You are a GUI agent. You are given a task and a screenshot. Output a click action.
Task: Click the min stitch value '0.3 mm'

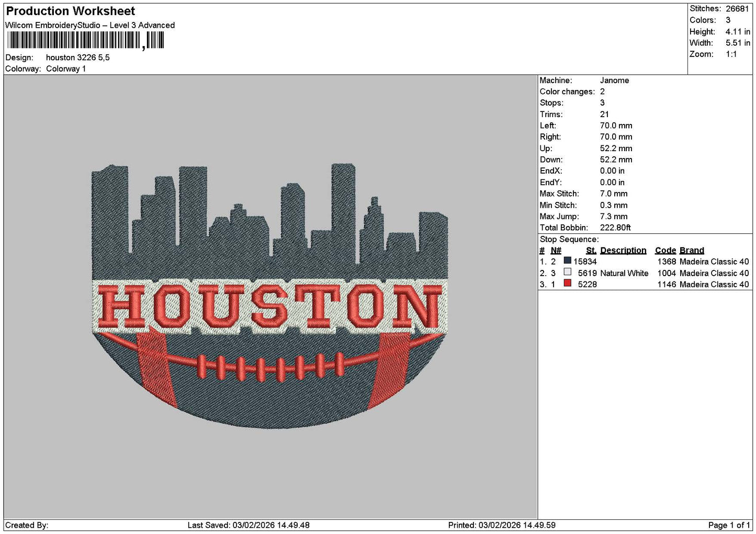tap(614, 205)
